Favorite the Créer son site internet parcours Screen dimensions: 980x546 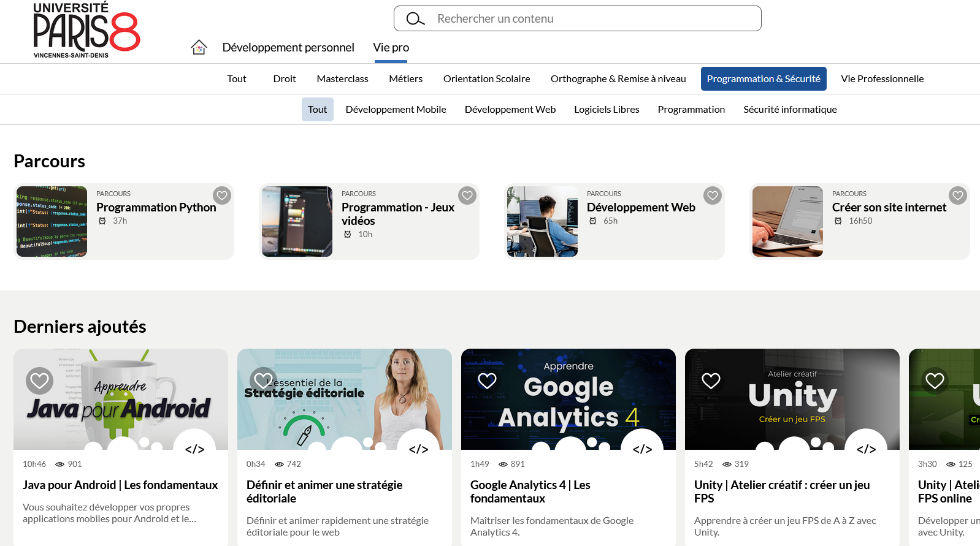click(958, 195)
